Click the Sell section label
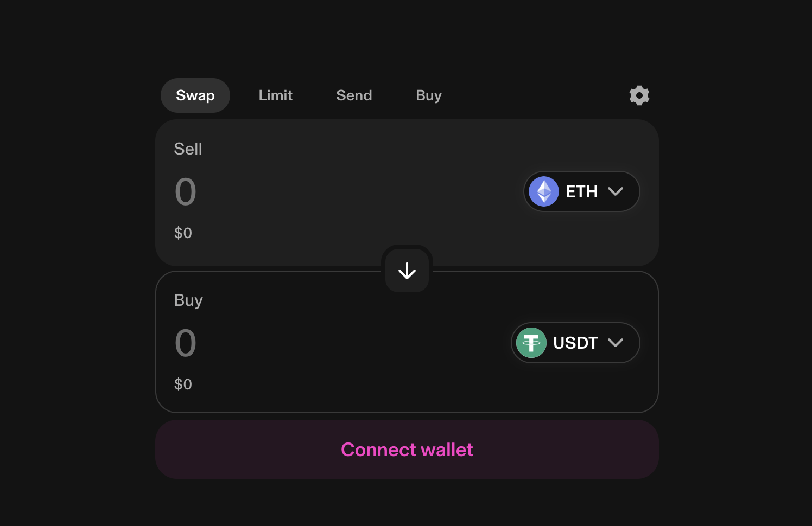Image resolution: width=812 pixels, height=526 pixels. (x=188, y=149)
